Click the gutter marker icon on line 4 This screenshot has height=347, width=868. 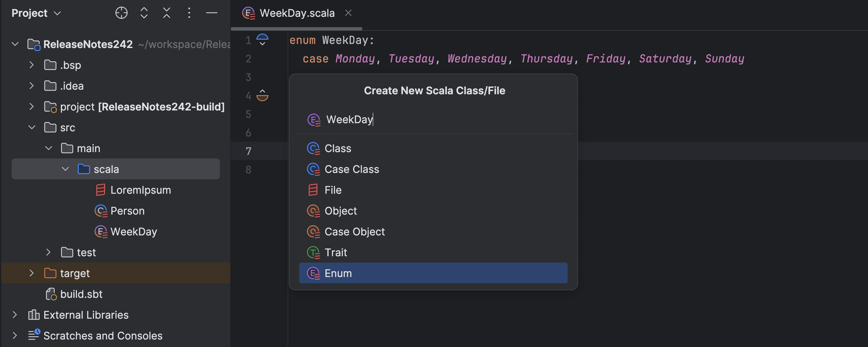[x=262, y=95]
